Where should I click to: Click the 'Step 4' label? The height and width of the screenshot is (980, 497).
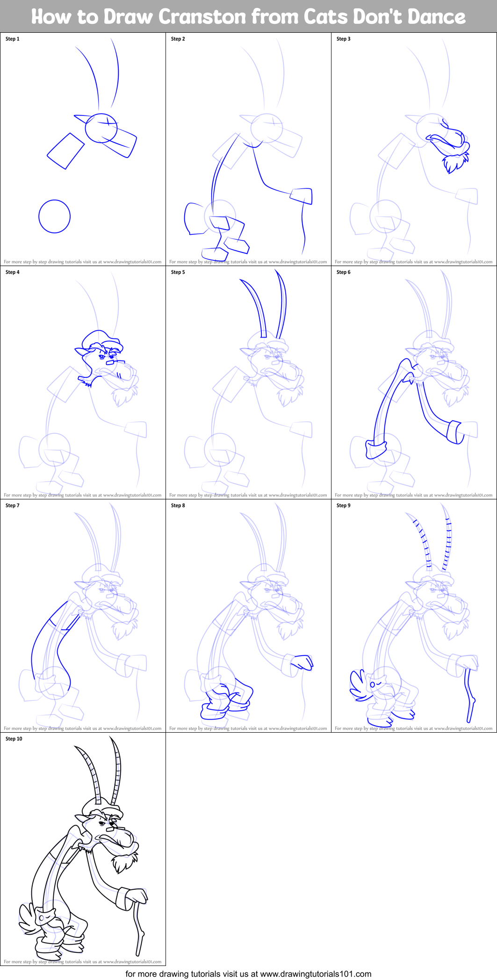(x=13, y=272)
